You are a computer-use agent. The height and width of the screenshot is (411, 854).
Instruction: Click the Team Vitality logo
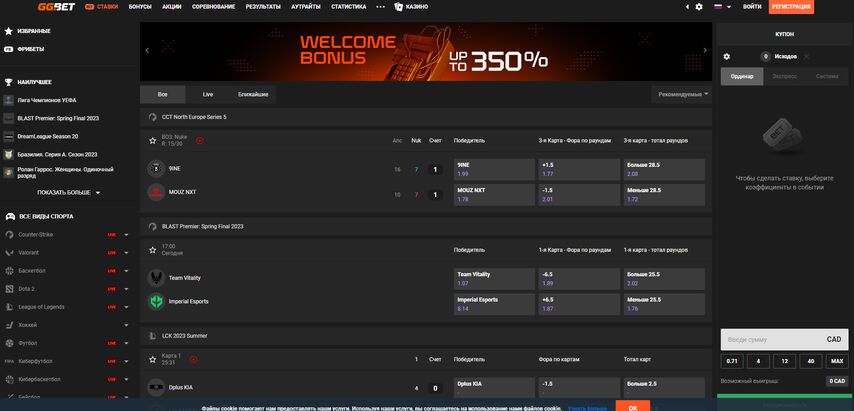point(156,278)
